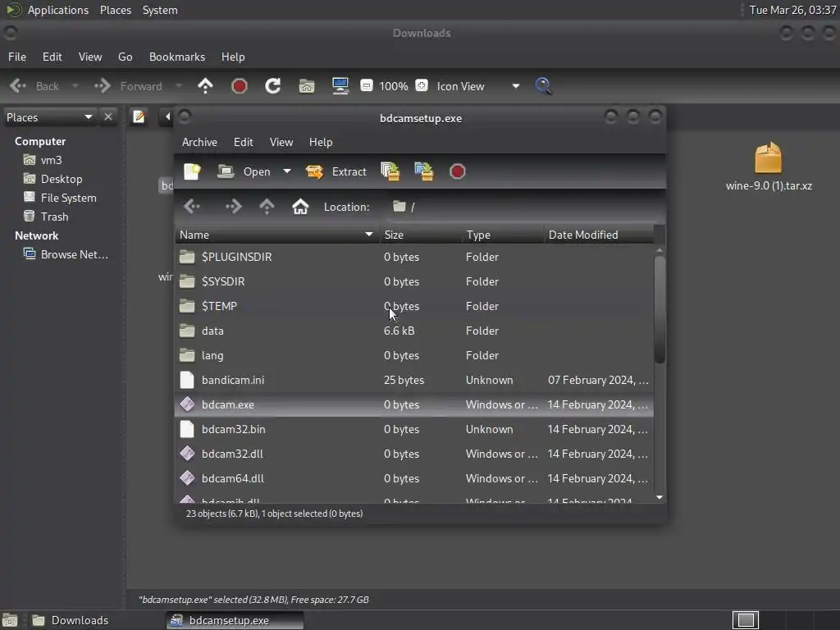Click the red stop icon in archive toolbar
The height and width of the screenshot is (630, 840).
click(457, 171)
